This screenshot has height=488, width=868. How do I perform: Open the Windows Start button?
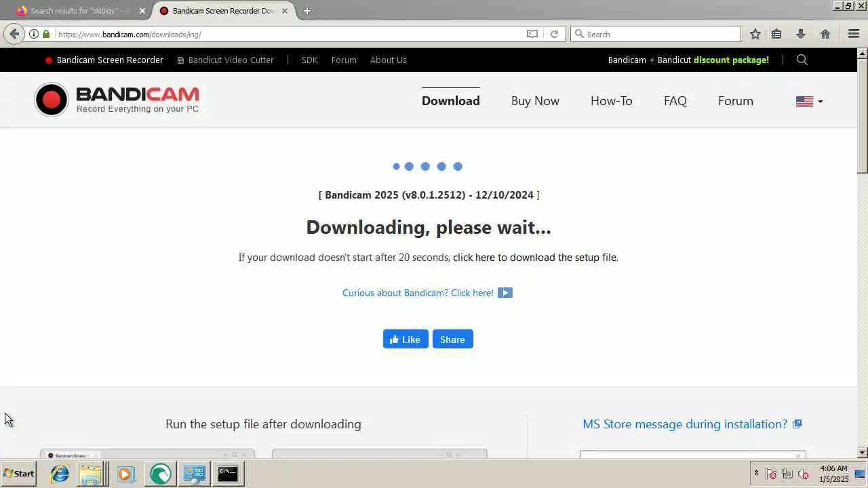coord(19,474)
